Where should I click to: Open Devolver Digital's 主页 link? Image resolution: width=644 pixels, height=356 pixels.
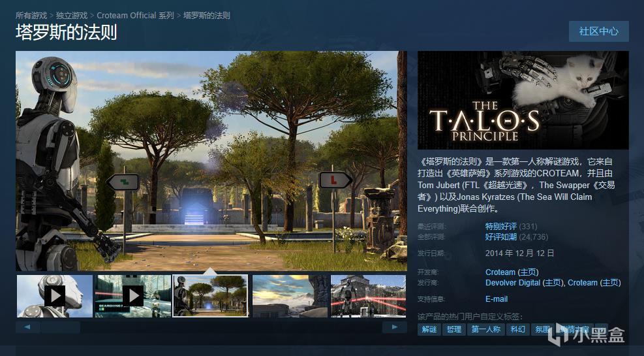(553, 283)
